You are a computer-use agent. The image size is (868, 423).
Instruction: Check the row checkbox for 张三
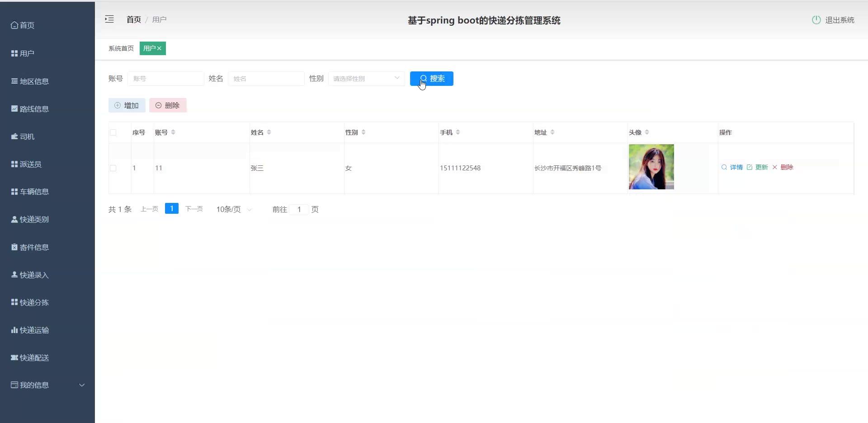pos(113,168)
